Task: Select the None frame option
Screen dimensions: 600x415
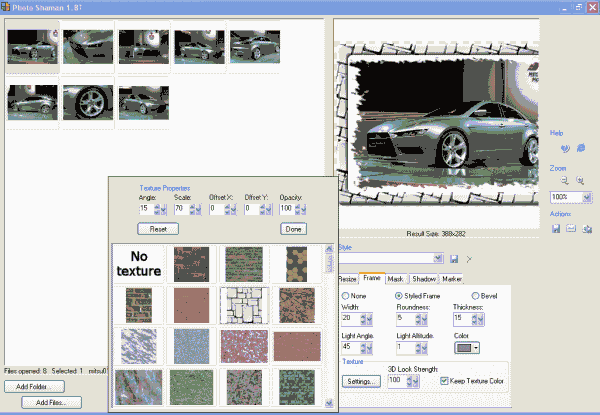Action: tap(347, 296)
